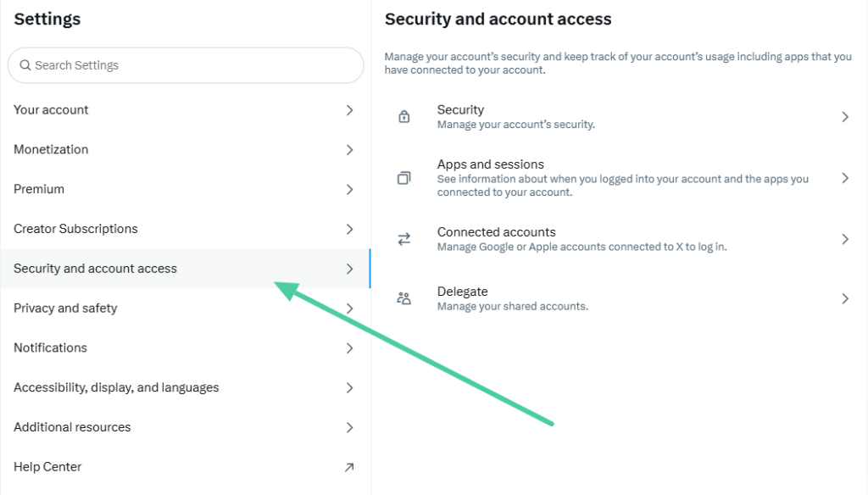
Task: Click the Delegate people icon
Action: 404,298
